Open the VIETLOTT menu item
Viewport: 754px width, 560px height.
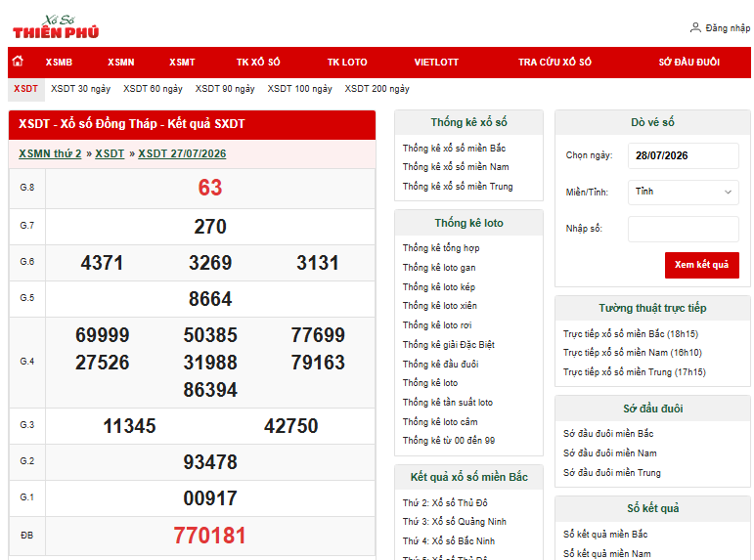[436, 62]
